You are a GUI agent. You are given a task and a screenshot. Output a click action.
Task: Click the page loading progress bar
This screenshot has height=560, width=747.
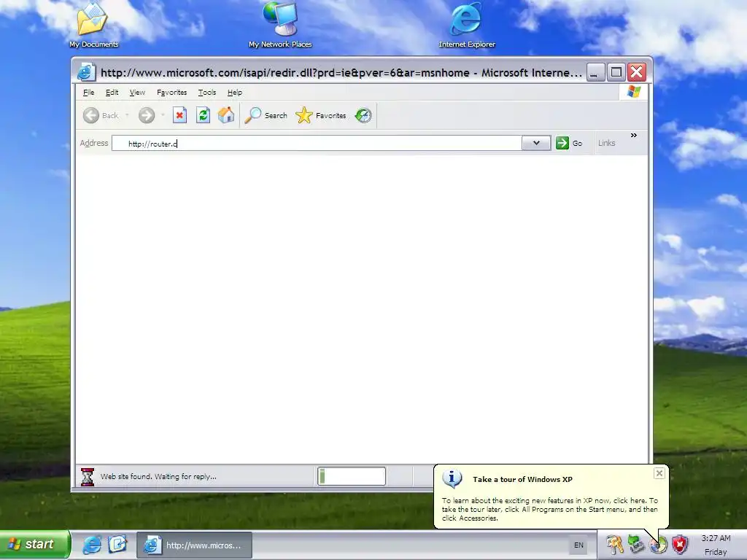pyautogui.click(x=352, y=476)
